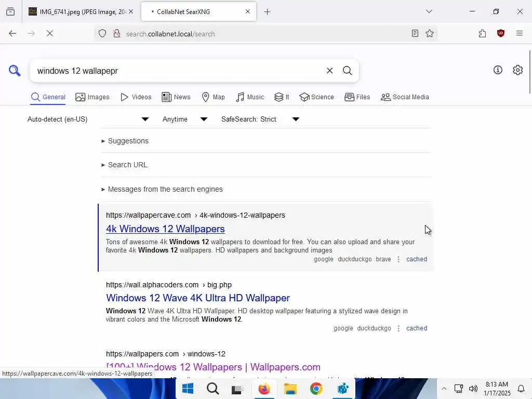Switch to the News category

coord(176,97)
